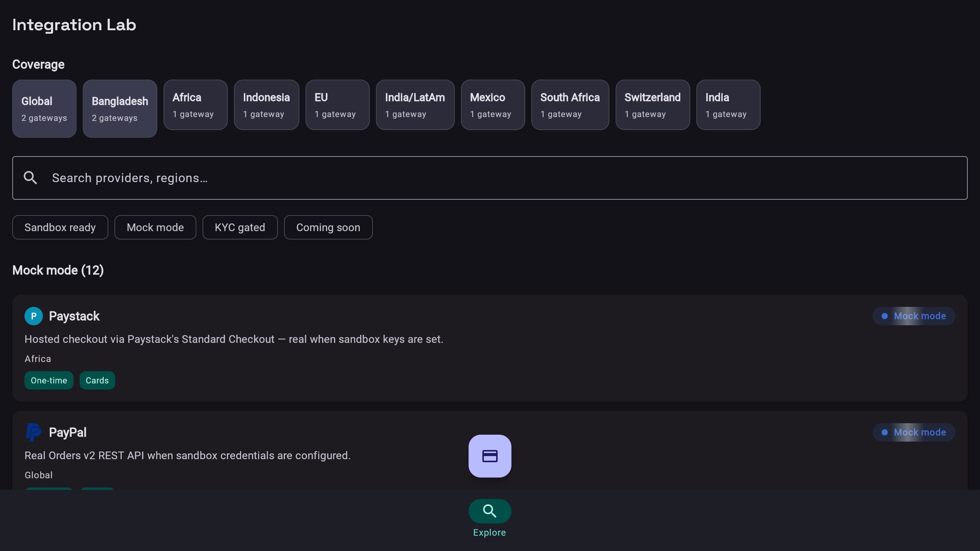Open the Paystack provider card title
The width and height of the screenshot is (980, 551).
click(x=74, y=316)
